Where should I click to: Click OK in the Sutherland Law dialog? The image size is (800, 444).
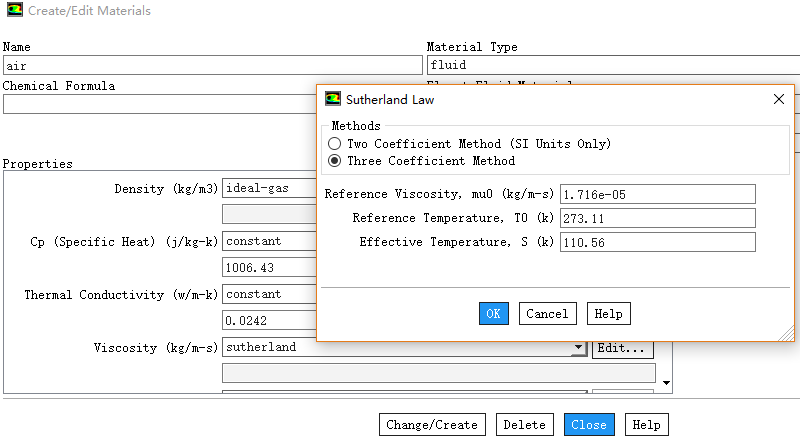tap(493, 314)
